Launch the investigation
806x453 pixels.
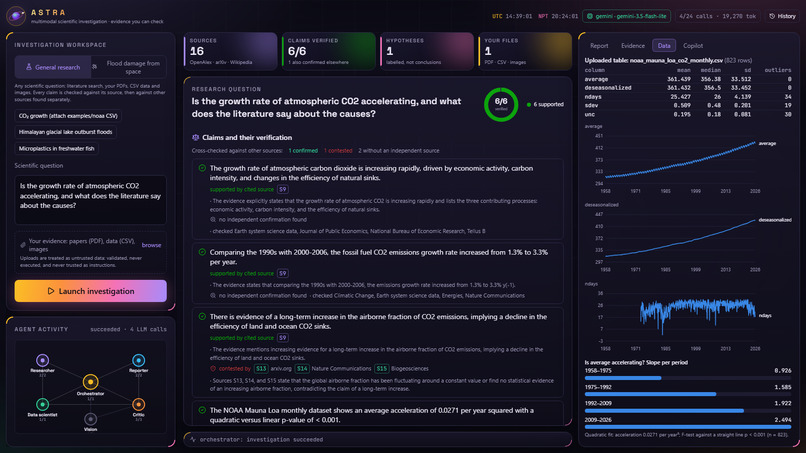[x=90, y=291]
